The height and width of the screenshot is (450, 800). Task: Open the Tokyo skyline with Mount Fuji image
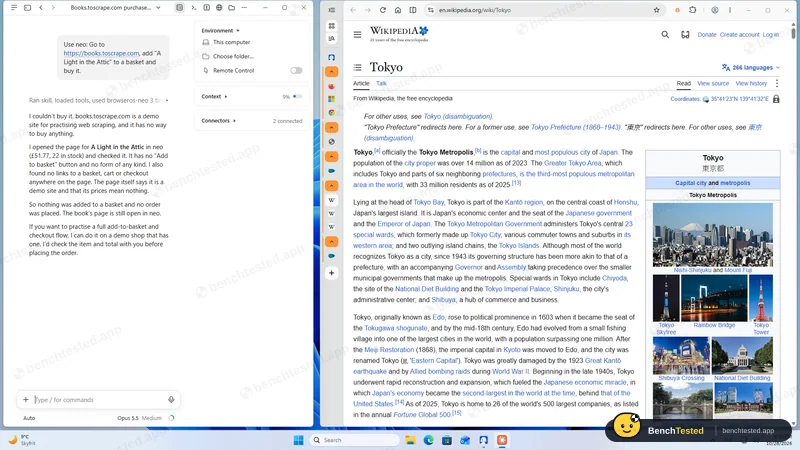pos(713,234)
